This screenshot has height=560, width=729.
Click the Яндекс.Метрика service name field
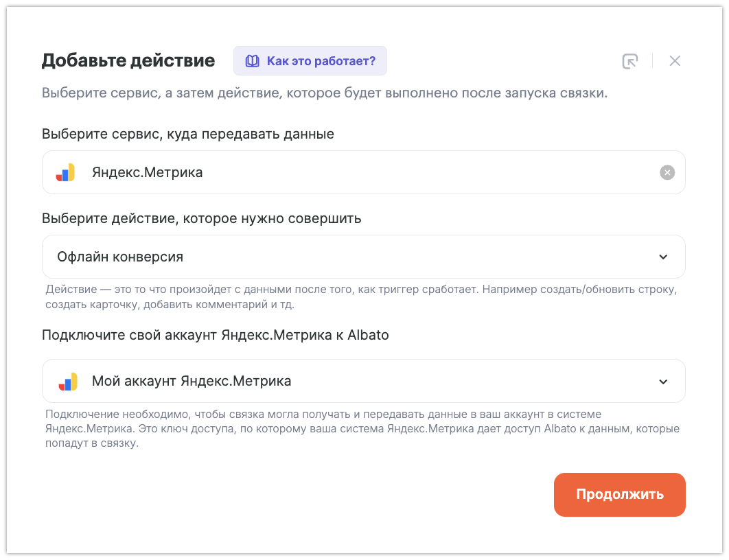coord(343,172)
